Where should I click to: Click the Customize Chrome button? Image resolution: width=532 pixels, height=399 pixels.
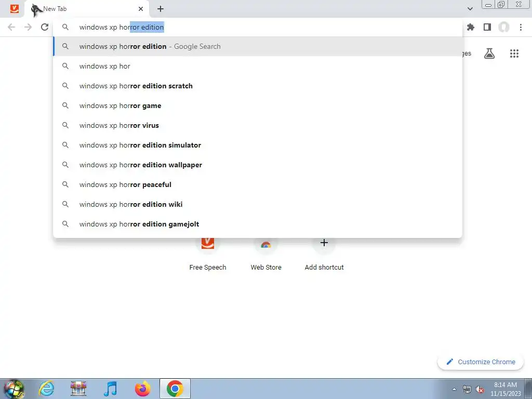click(481, 362)
